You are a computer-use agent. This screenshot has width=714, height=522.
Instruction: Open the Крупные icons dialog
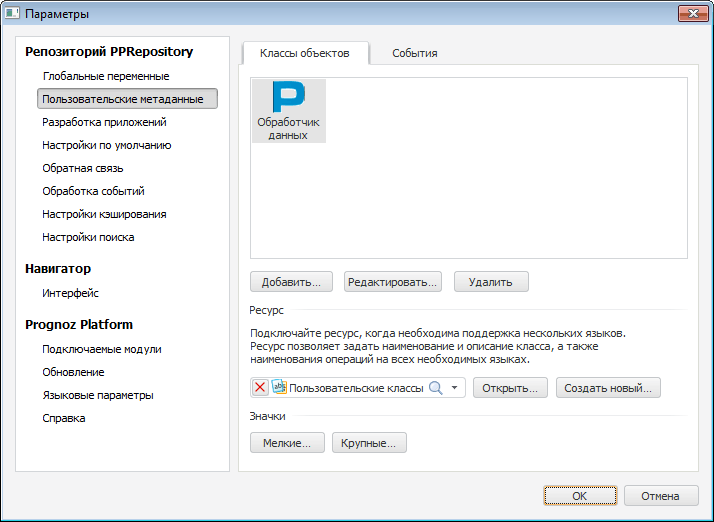tap(369, 442)
